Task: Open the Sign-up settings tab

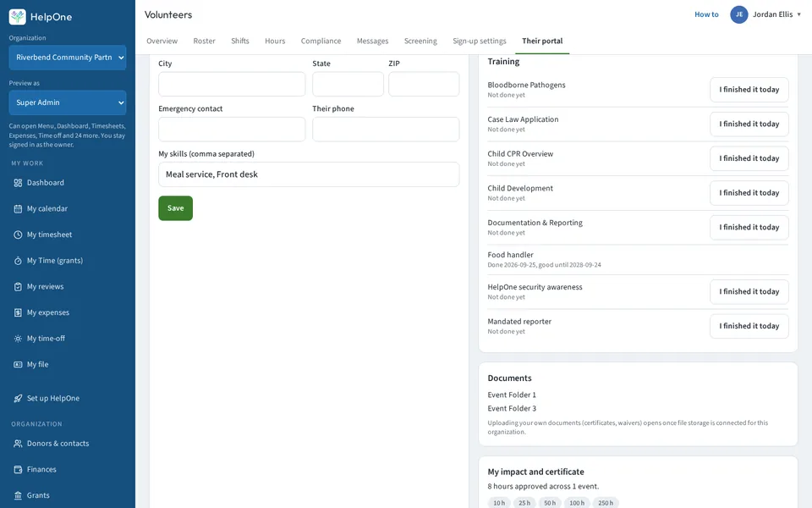Action: pyautogui.click(x=480, y=41)
